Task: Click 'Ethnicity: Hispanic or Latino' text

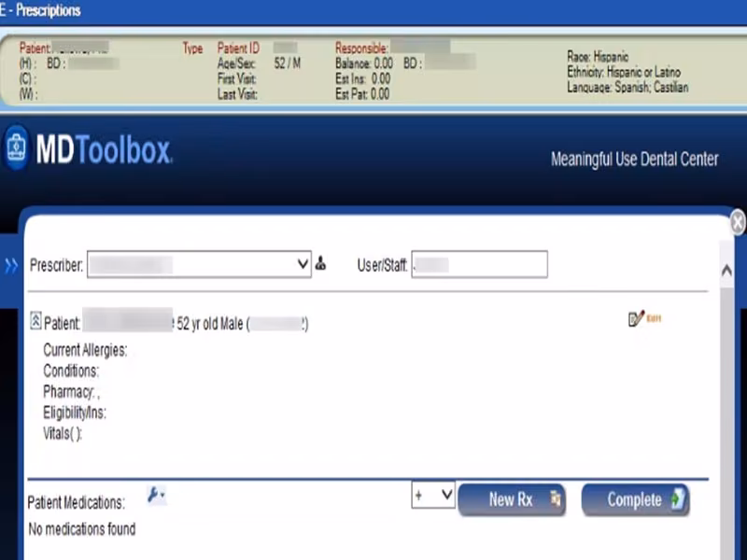Action: (x=624, y=72)
